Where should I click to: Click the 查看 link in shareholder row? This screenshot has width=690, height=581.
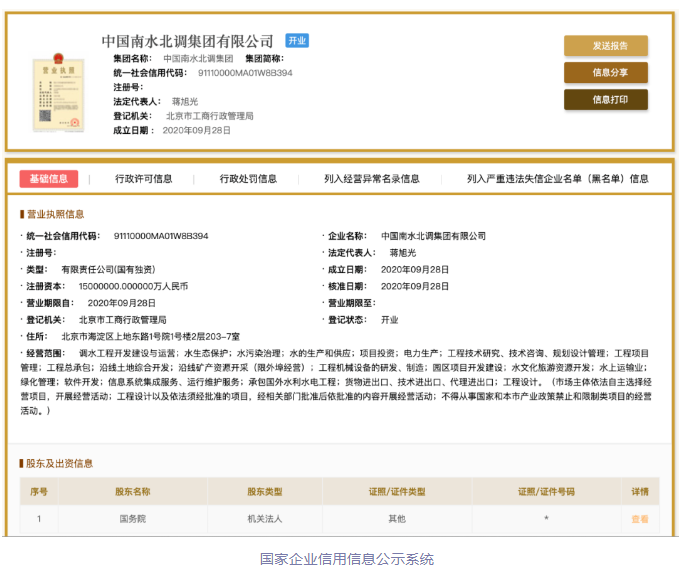coord(639,519)
